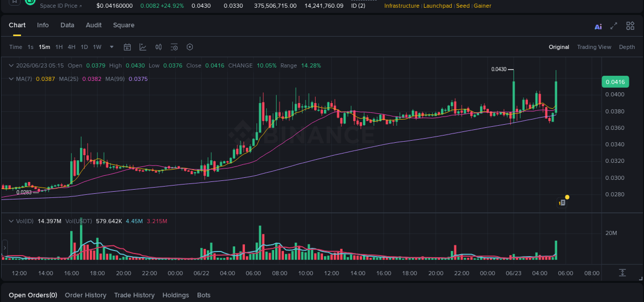This screenshot has height=302, width=644.
Task: Click the Range value 14.28%
Action: (311, 65)
